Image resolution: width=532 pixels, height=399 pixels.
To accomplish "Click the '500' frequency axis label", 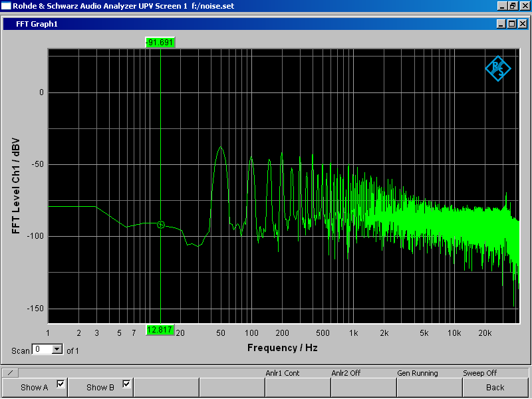I will pos(323,333).
